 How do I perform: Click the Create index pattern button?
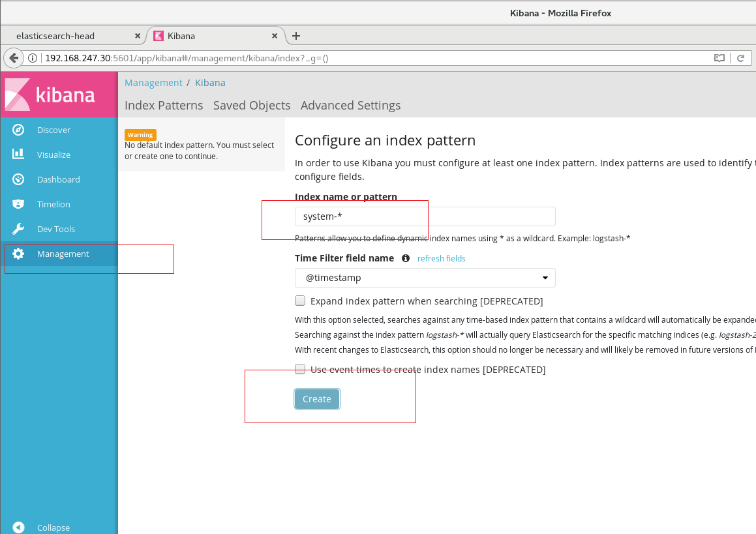tap(317, 399)
